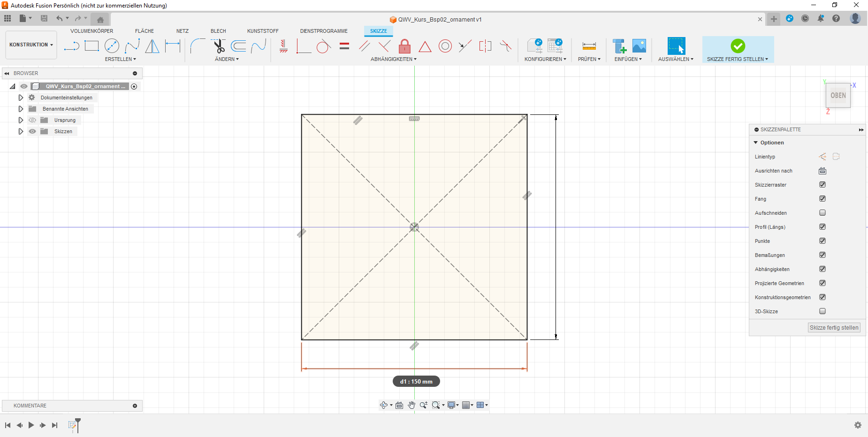Toggle visibility of the Ursprung folder
This screenshot has height=437, width=868.
tap(32, 120)
